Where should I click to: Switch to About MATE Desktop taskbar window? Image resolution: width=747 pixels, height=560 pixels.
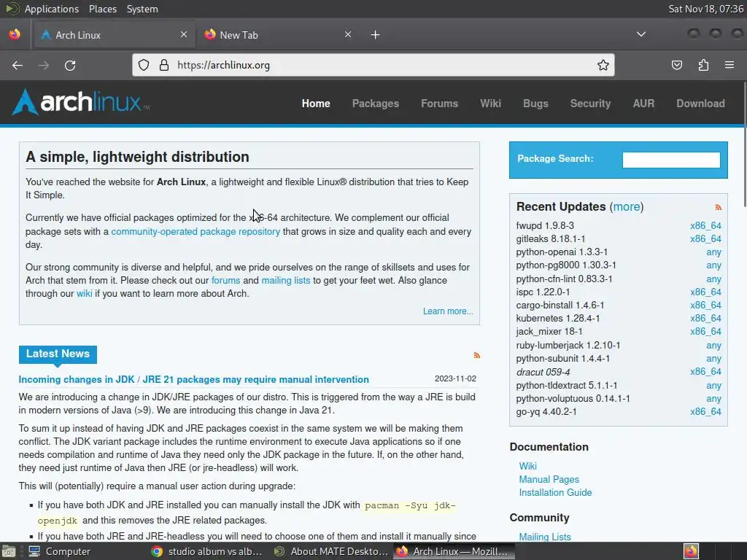tap(332, 551)
